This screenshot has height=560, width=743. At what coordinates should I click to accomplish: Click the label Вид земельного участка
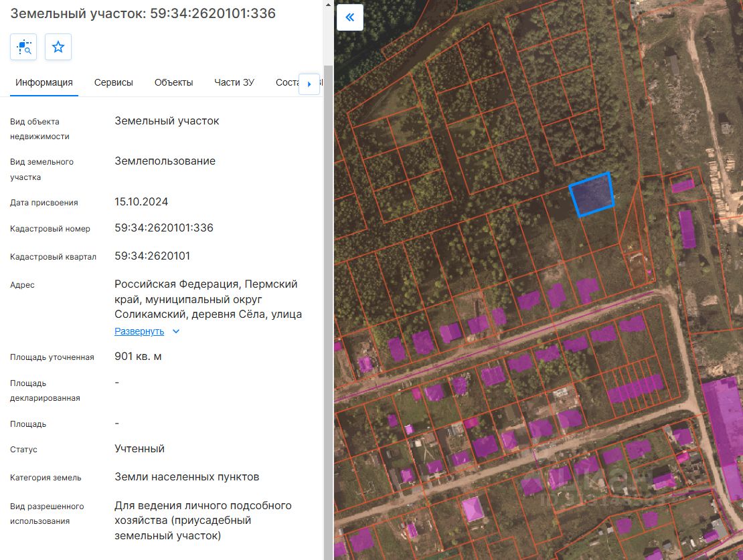click(42, 169)
